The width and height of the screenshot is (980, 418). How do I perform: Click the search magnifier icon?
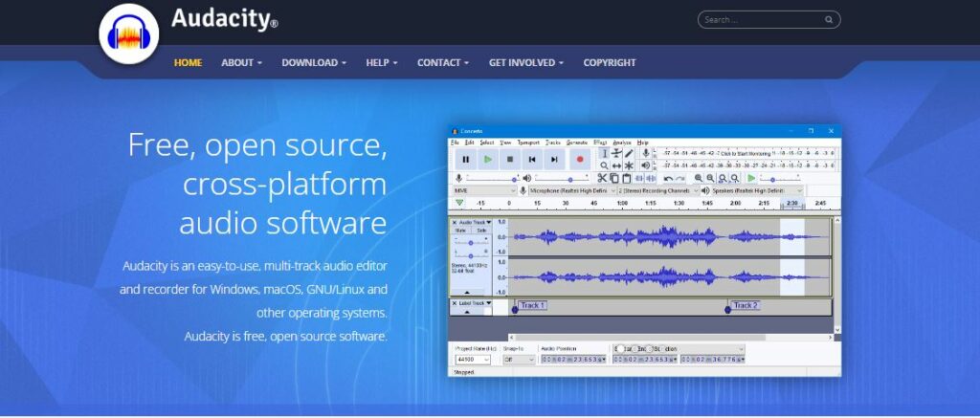[828, 19]
